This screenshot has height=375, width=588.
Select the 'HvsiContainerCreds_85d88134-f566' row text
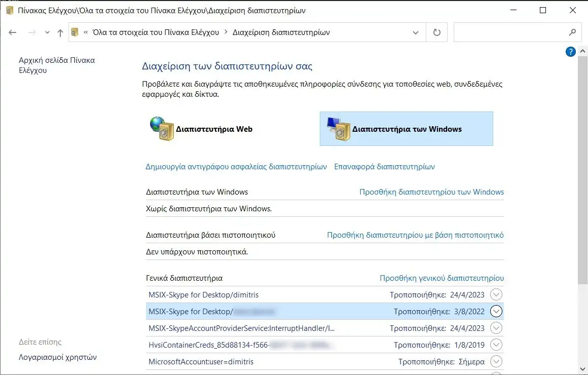tap(209, 345)
